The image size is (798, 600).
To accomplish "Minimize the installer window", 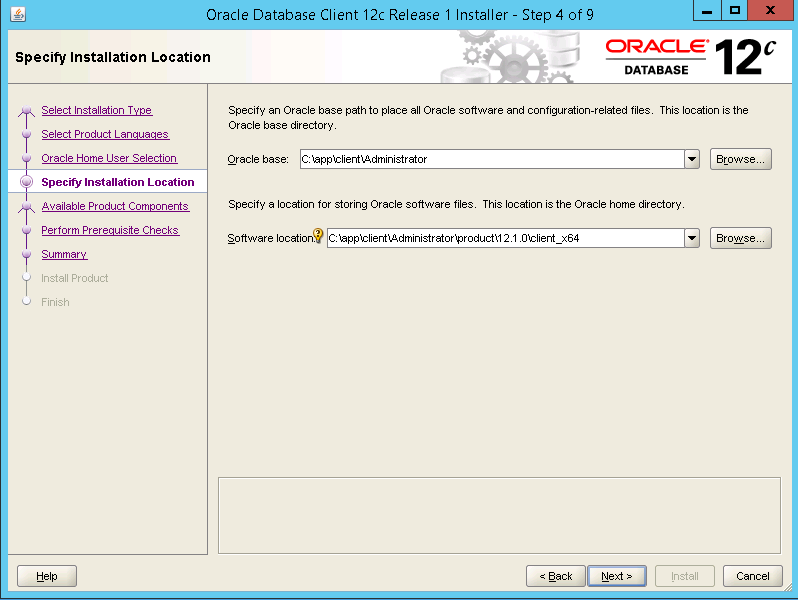I will pyautogui.click(x=707, y=10).
